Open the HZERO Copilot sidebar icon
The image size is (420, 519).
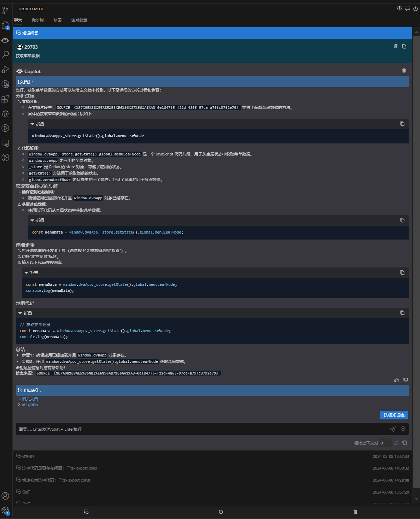pyautogui.click(x=5, y=40)
